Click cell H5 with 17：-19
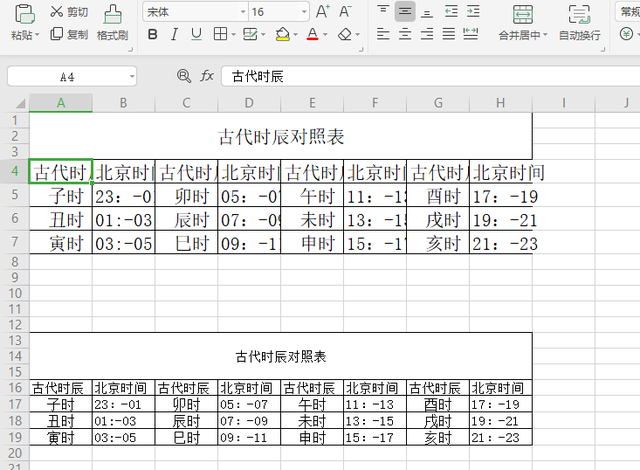The height and width of the screenshot is (470, 640). pyautogui.click(x=501, y=196)
